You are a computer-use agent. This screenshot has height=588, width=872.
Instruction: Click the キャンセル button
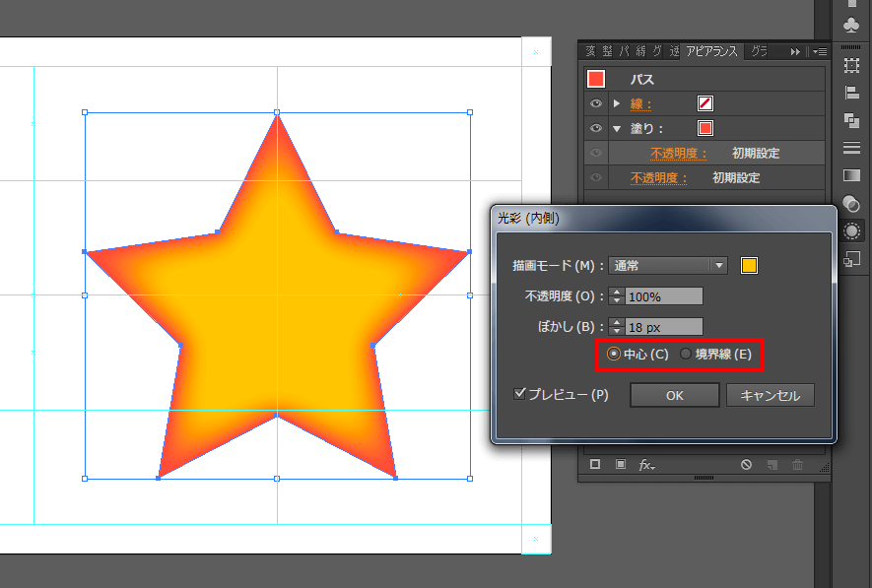pos(770,396)
